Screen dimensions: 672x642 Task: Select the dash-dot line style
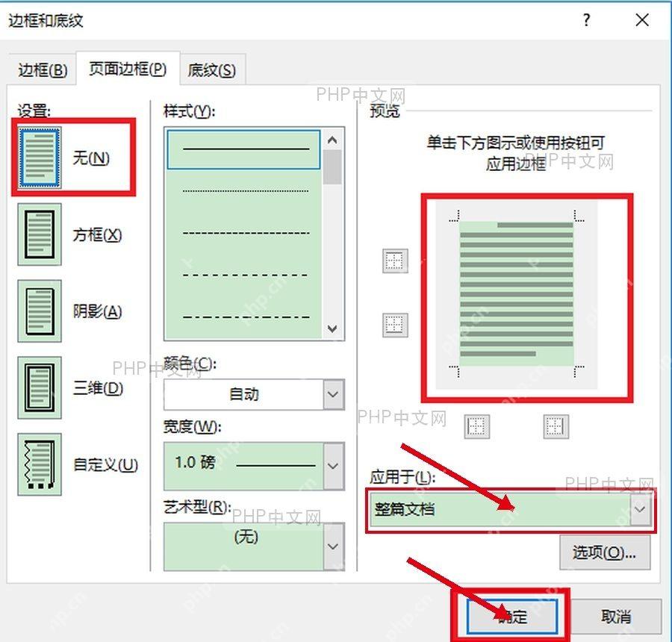pyautogui.click(x=246, y=317)
